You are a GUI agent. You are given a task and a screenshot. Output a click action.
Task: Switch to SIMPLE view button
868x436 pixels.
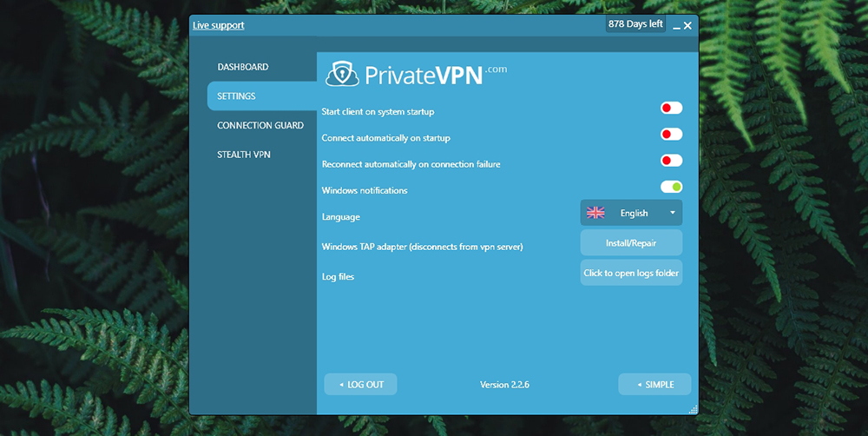pos(654,385)
